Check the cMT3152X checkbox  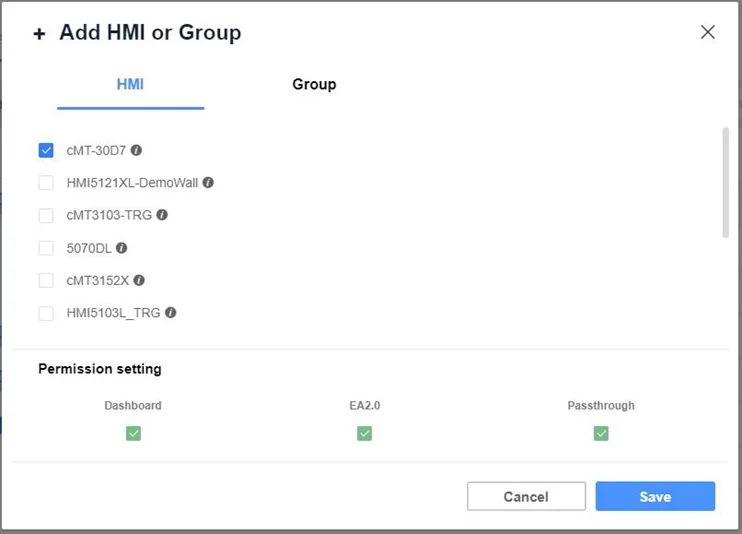coord(46,280)
